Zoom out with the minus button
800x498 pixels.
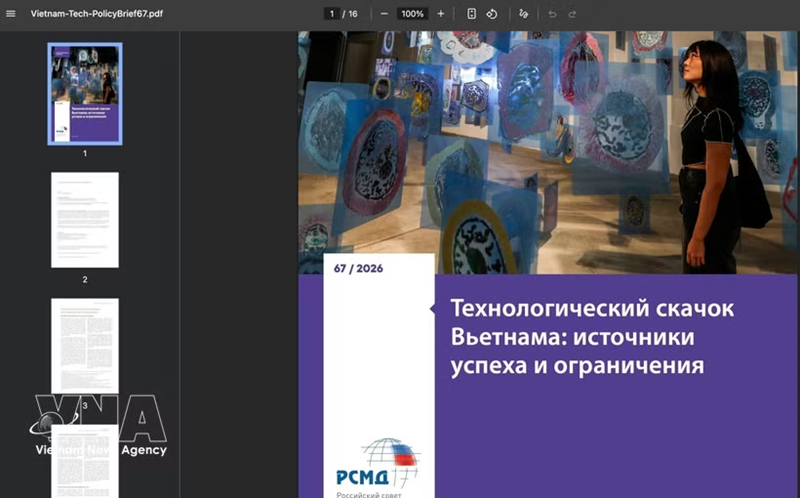coord(384,14)
